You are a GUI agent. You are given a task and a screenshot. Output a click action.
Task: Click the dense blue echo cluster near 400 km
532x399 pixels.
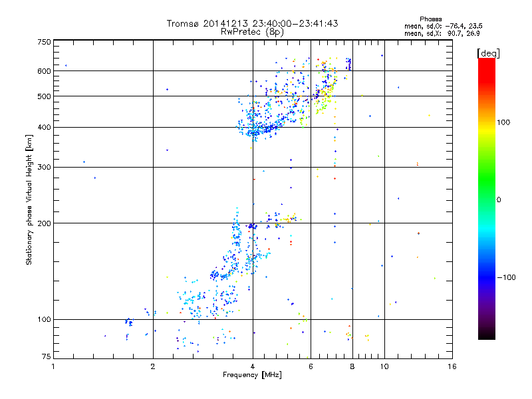(259, 129)
